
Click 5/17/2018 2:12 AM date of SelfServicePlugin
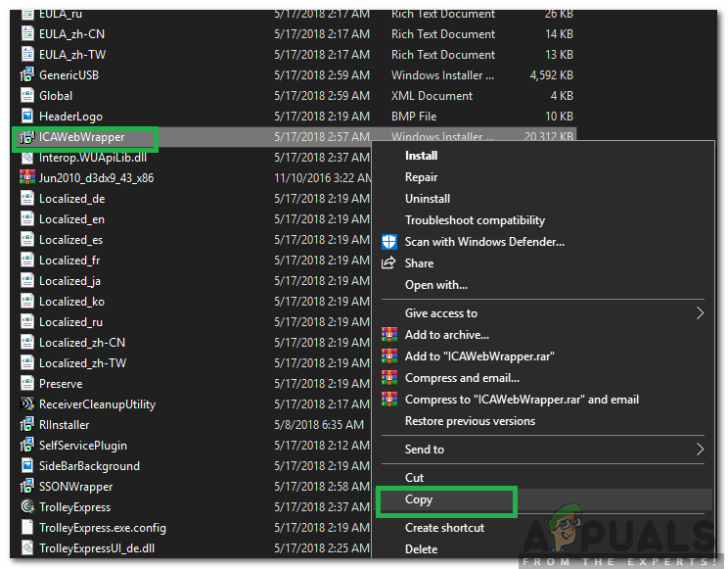click(x=322, y=446)
